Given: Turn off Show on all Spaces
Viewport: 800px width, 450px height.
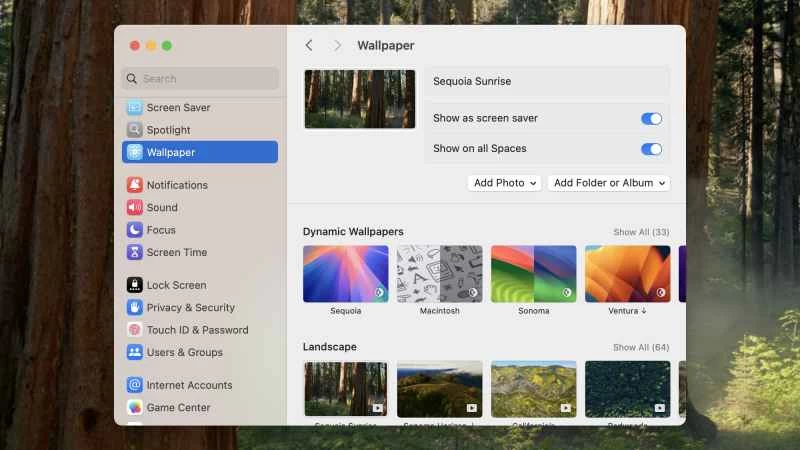Looking at the screenshot, I should [651, 149].
